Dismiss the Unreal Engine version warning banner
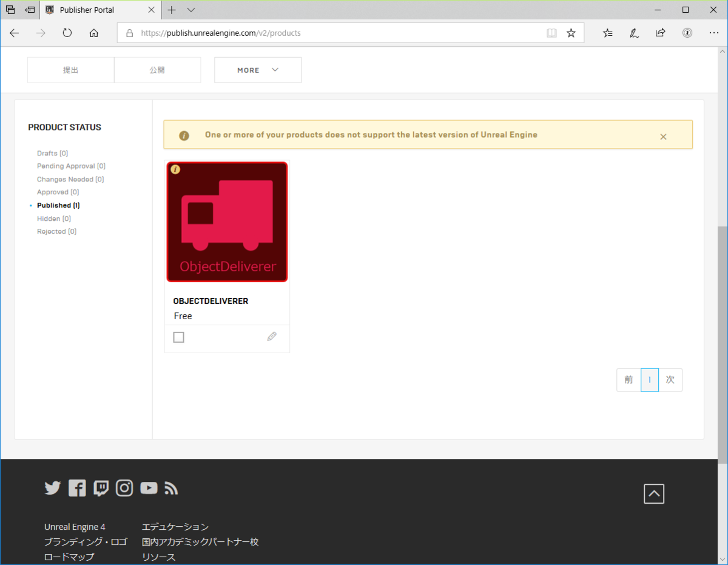Image resolution: width=728 pixels, height=565 pixels. [663, 137]
